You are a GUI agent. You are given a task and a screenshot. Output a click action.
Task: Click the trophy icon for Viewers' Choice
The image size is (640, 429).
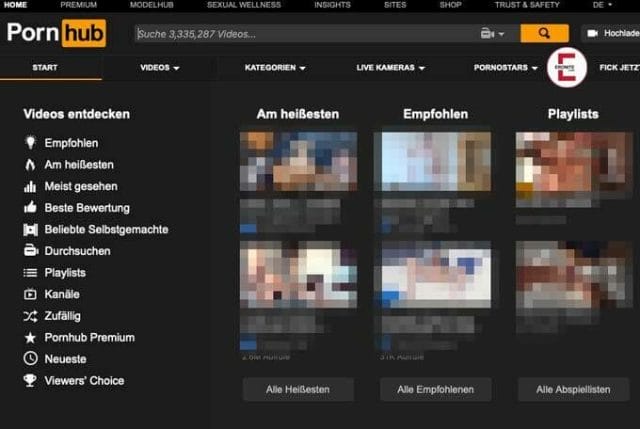pos(30,380)
